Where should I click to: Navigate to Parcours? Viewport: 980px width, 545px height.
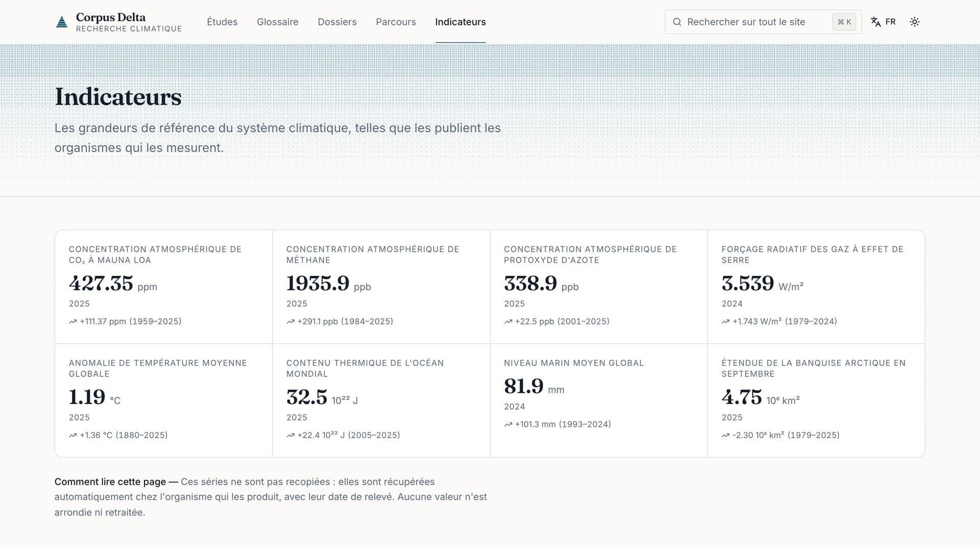[x=396, y=22]
